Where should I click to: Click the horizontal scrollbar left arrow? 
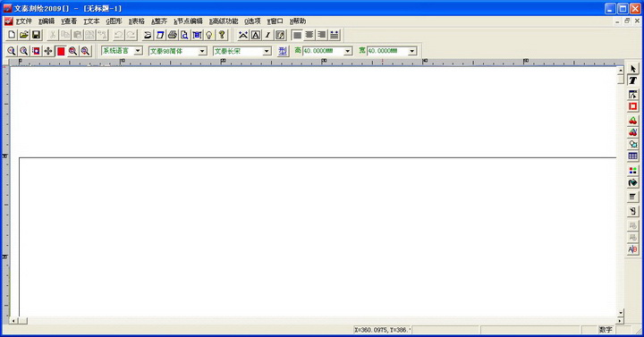[x=13, y=321]
